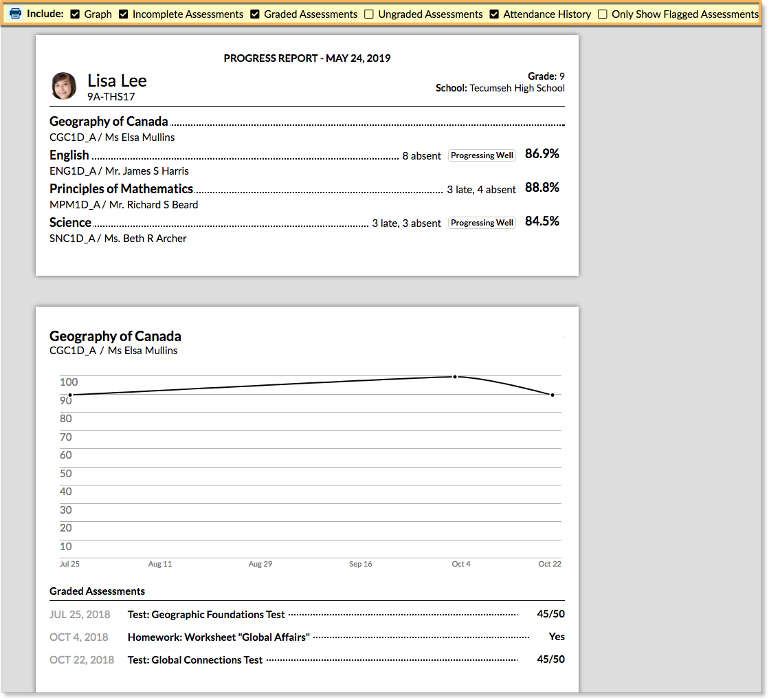Click the Yes result for Global Affairs worksheet
Viewport: 769px width, 700px height.
[x=557, y=637]
